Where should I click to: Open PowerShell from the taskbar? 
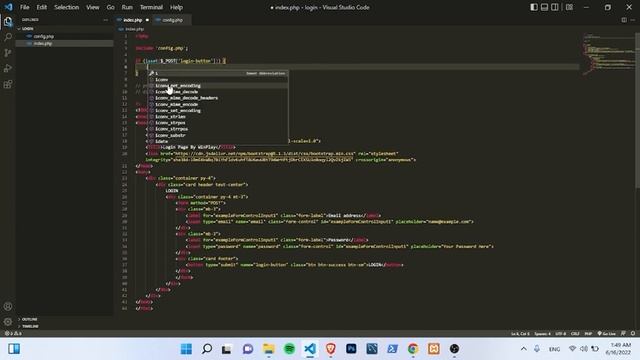pos(393,349)
